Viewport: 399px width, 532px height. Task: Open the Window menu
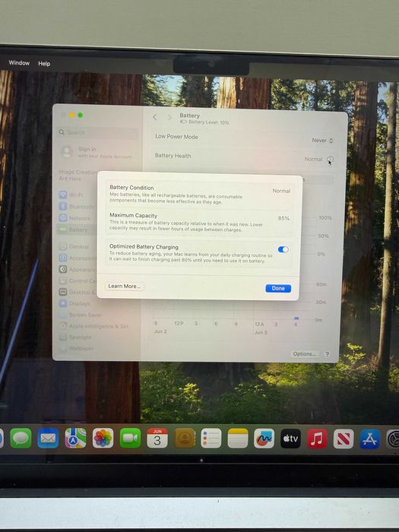pyautogui.click(x=19, y=63)
